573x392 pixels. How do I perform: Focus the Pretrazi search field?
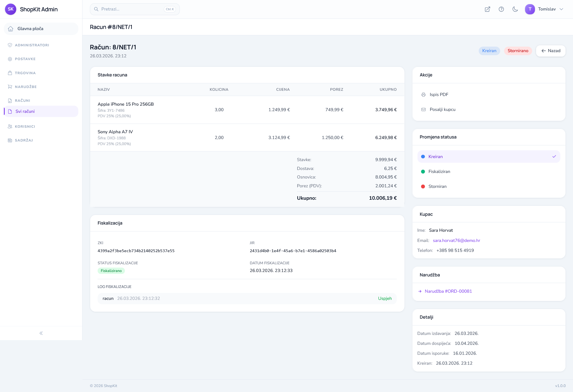pyautogui.click(x=135, y=9)
